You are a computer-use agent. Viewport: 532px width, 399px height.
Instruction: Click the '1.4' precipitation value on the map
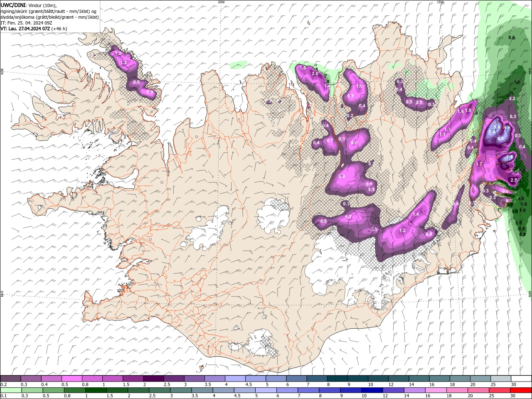tap(416, 214)
